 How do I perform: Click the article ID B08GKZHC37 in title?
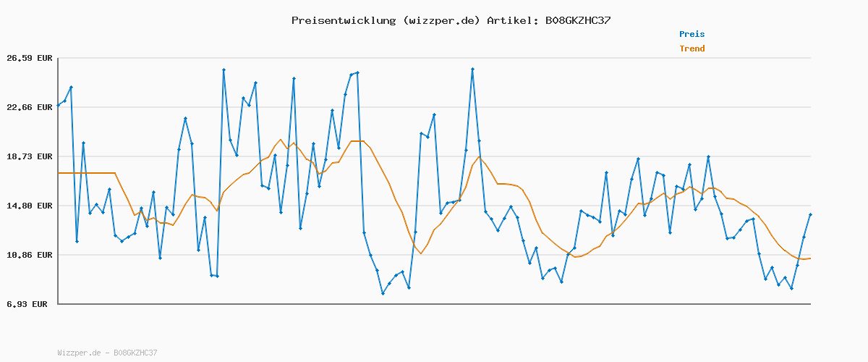click(x=576, y=20)
